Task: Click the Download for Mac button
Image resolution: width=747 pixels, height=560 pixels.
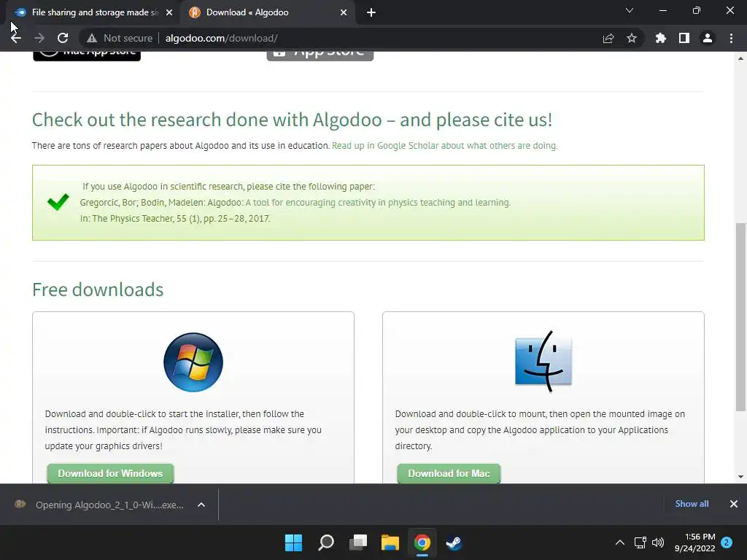Action: (x=449, y=473)
